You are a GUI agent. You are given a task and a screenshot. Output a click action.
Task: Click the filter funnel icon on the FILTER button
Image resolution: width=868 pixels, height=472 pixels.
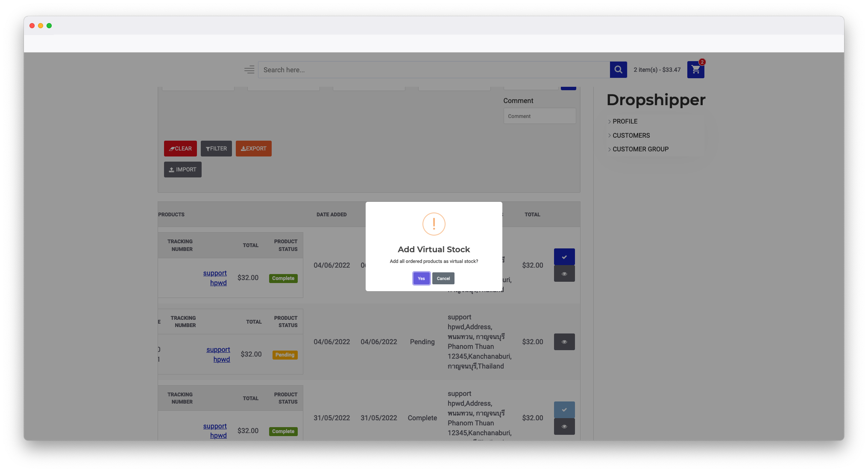[x=208, y=148]
